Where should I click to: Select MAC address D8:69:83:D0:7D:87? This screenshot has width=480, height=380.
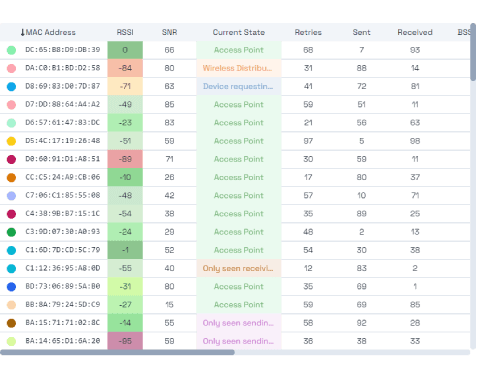point(63,86)
